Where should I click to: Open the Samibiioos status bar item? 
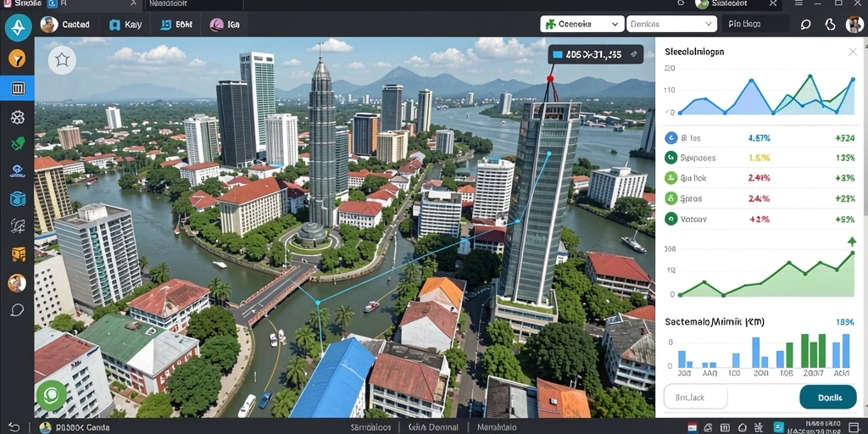click(370, 427)
